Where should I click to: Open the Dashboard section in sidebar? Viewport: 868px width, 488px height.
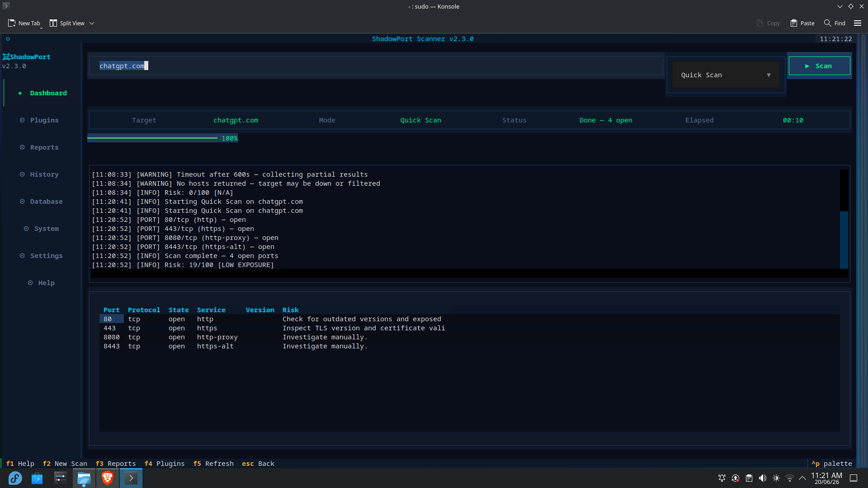43,93
